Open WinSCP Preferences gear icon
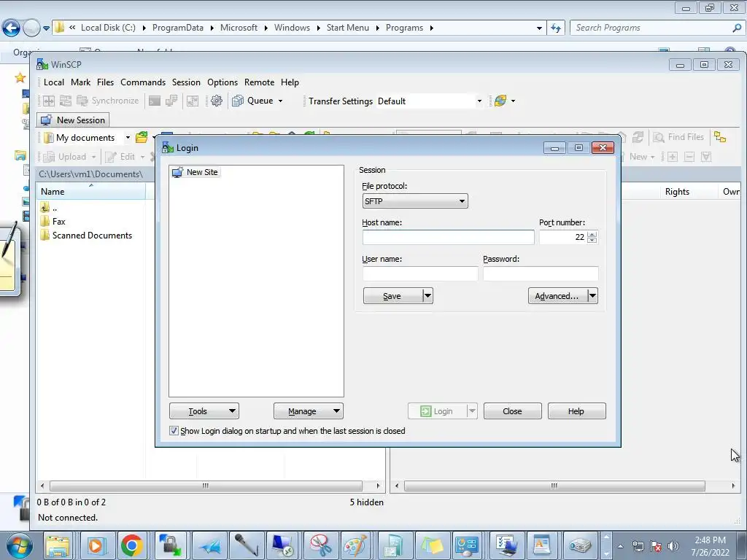The image size is (747, 560). [216, 101]
